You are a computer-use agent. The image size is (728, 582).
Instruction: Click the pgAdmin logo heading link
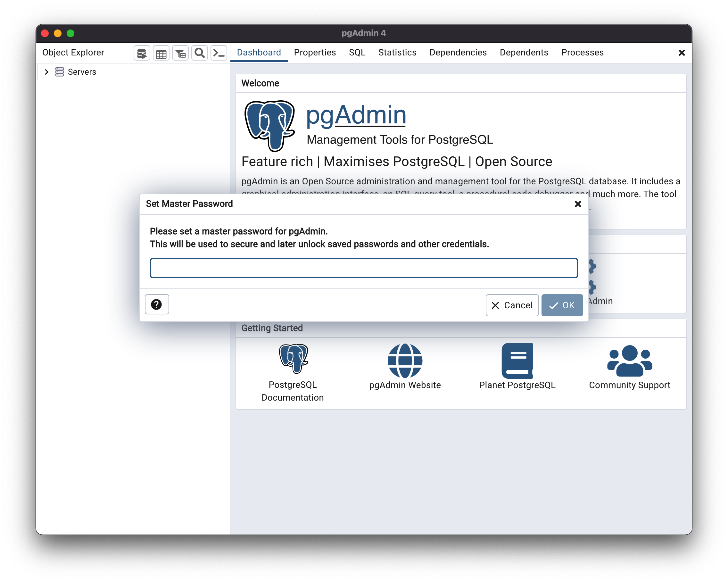coord(356,115)
